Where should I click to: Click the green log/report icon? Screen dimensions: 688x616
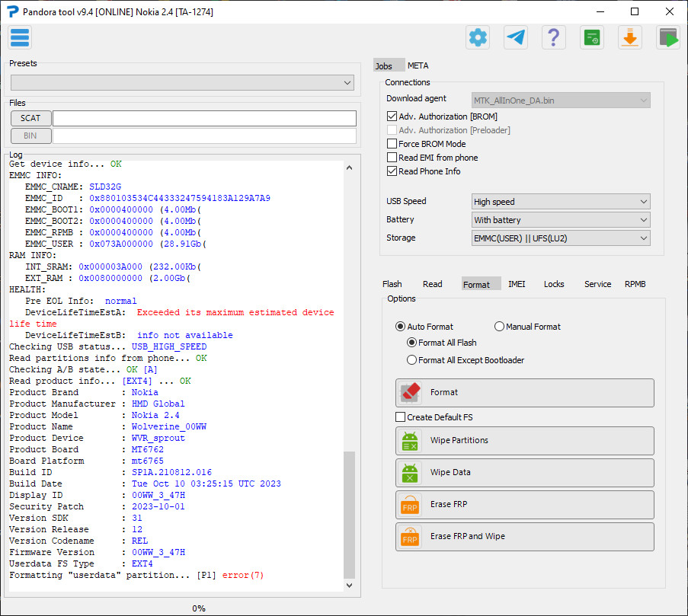[592, 38]
